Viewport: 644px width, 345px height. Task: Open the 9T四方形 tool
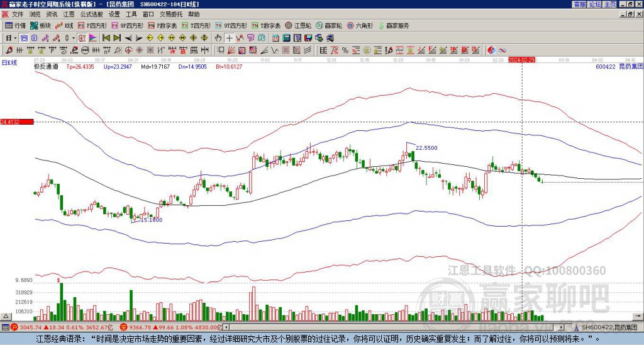231,25
